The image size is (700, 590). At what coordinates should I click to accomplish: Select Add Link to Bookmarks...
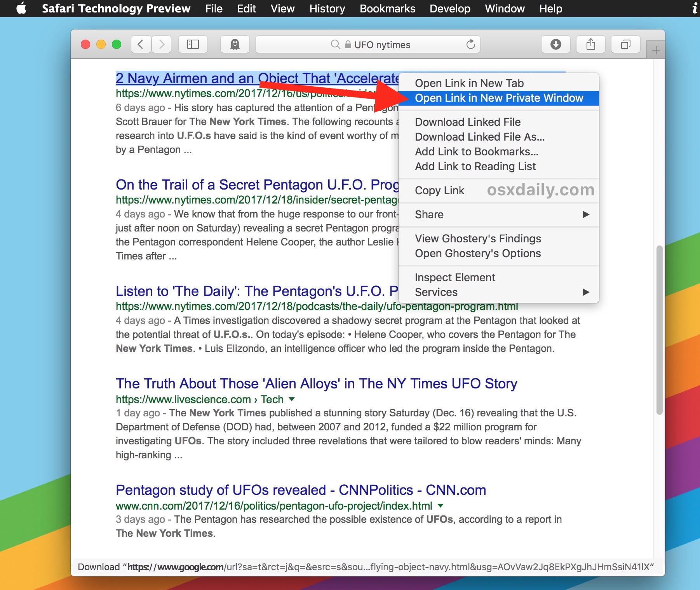(x=499, y=151)
